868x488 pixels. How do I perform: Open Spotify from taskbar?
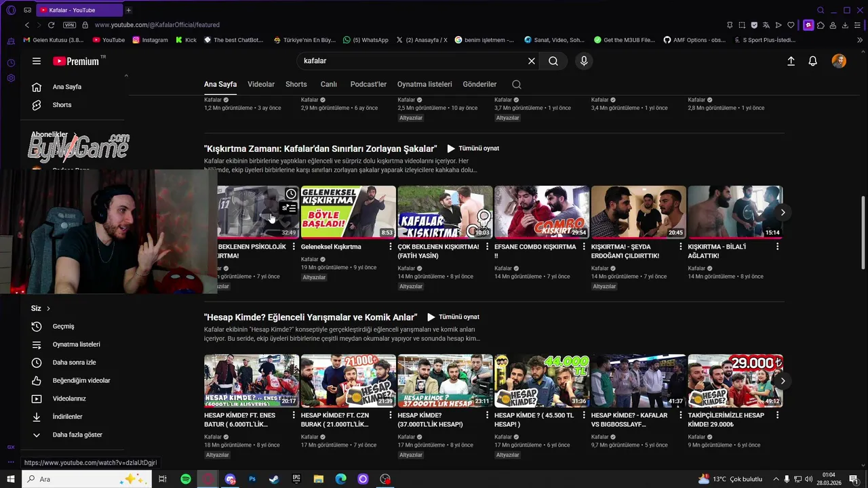[186, 479]
